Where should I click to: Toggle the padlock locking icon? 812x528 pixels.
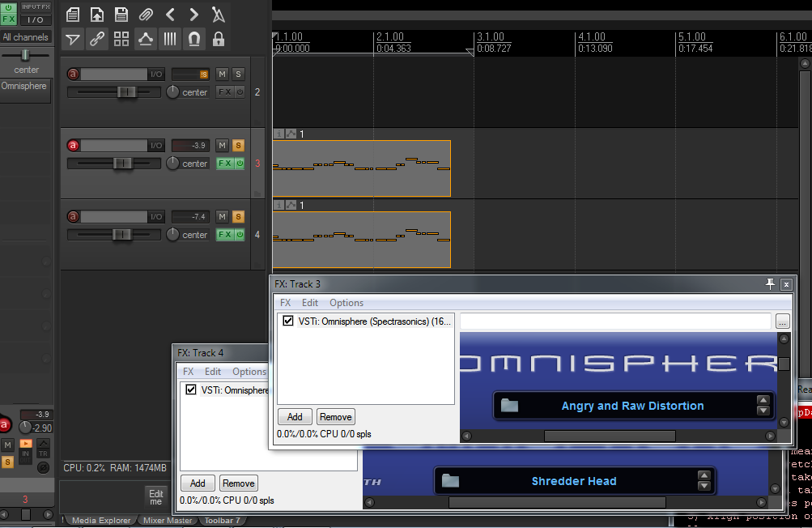(x=218, y=39)
